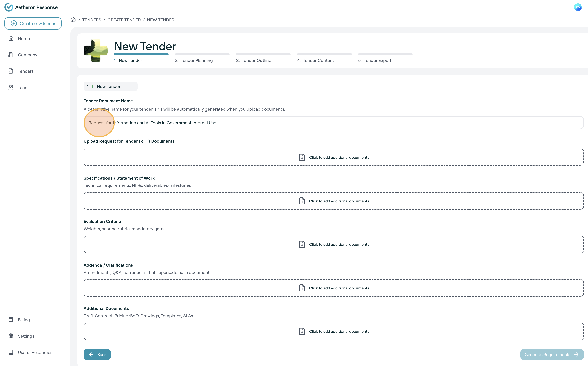Go to Team in sidebar

coord(23,87)
